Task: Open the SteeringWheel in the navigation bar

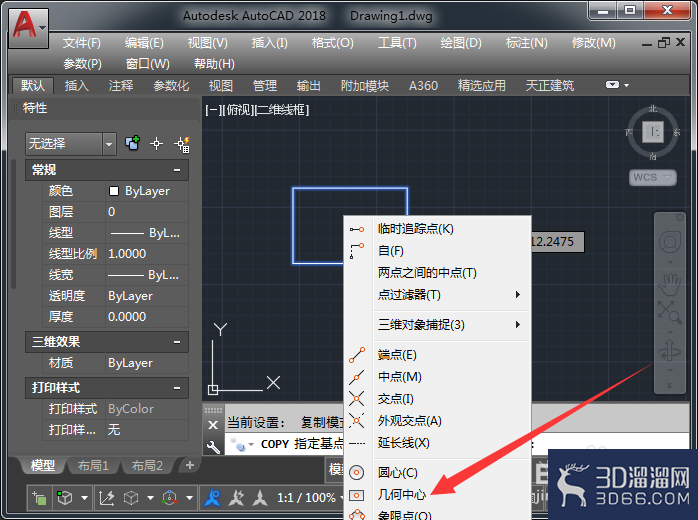Action: 670,243
